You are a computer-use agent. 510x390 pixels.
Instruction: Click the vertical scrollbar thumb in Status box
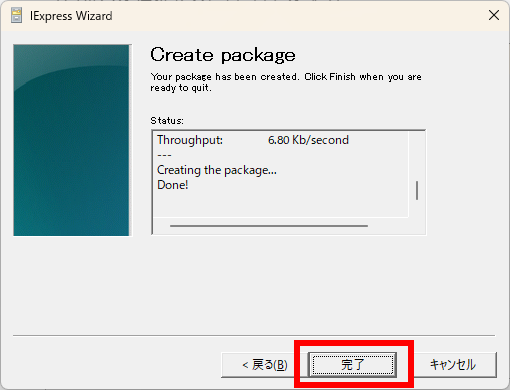click(417, 190)
